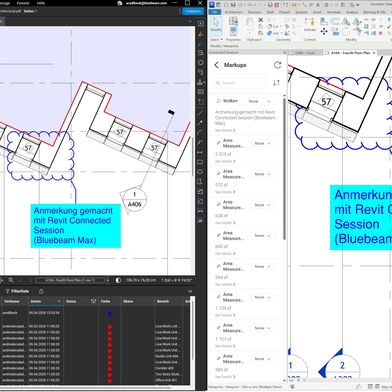Image resolution: width=392 pixels, height=392 pixels.
Task: Switch to the Systems ribbon tab
Action: tap(301, 12)
